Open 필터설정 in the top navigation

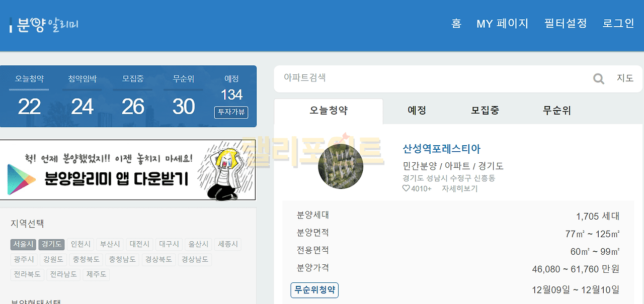[x=566, y=24]
